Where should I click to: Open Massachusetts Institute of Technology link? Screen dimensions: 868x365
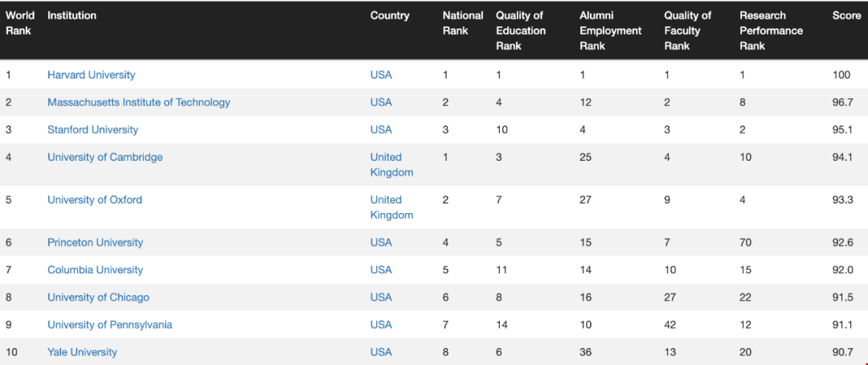click(x=138, y=102)
